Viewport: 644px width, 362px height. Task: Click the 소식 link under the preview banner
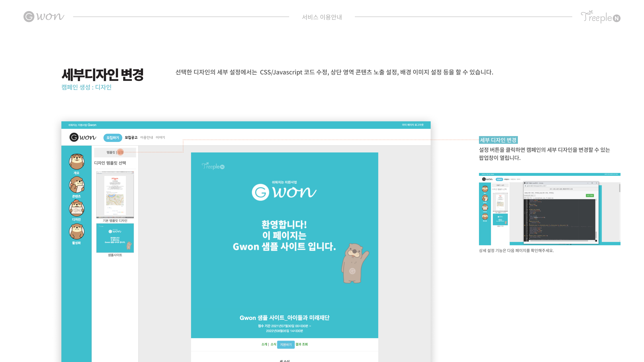pos(273,344)
